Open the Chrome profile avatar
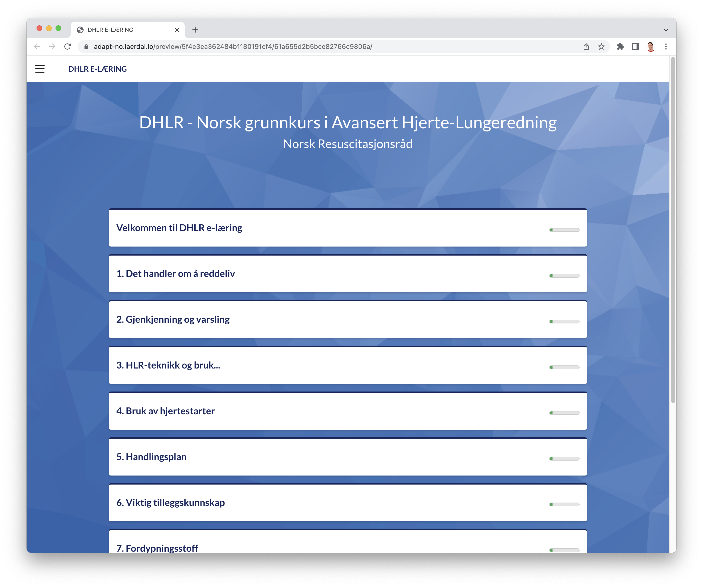The width and height of the screenshot is (703, 588). coord(651,47)
